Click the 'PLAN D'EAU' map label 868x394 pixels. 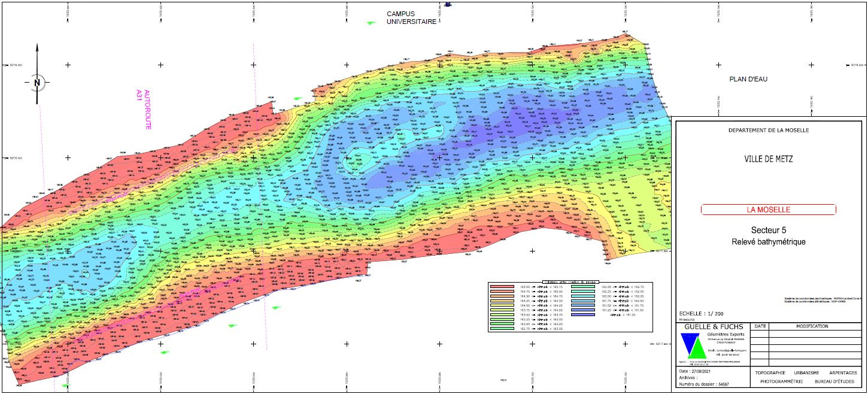[748, 79]
